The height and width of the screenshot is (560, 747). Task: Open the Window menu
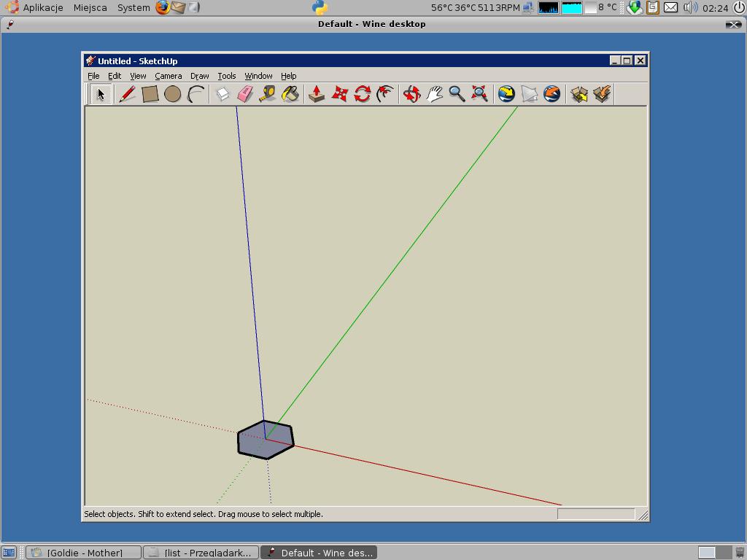click(258, 76)
